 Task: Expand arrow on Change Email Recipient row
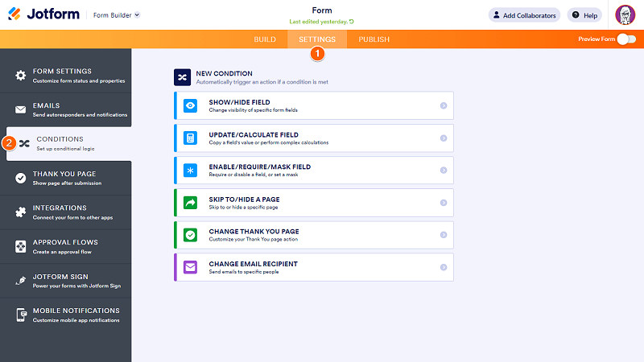pos(444,267)
